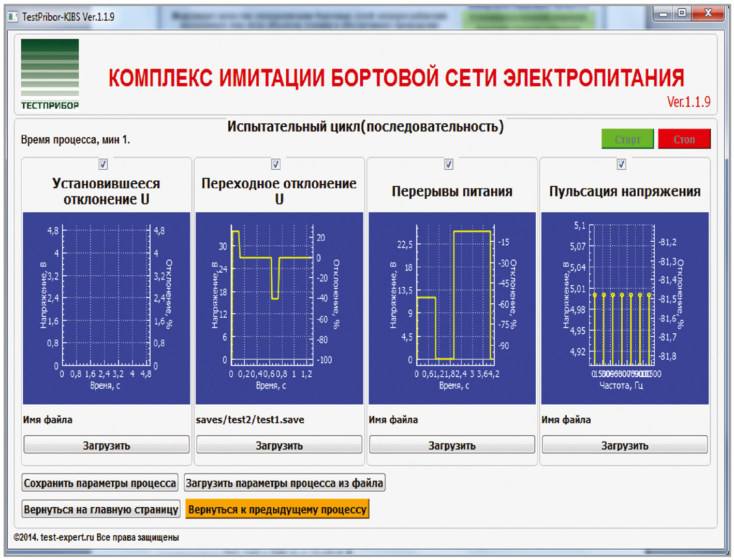
Task: Click the app icon in title bar
Action: click(13, 17)
